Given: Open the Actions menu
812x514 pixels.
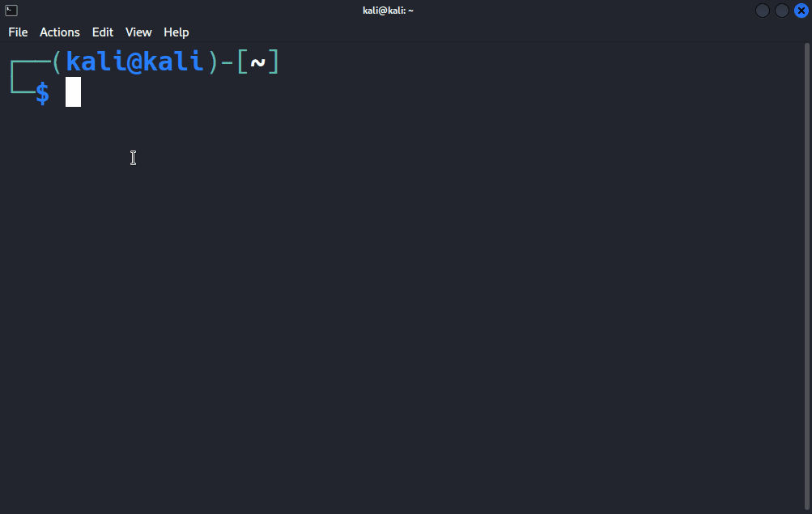Looking at the screenshot, I should 60,32.
